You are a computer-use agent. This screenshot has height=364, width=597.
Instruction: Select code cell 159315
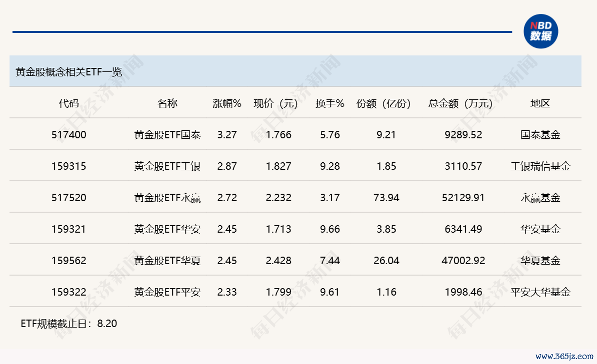69,166
